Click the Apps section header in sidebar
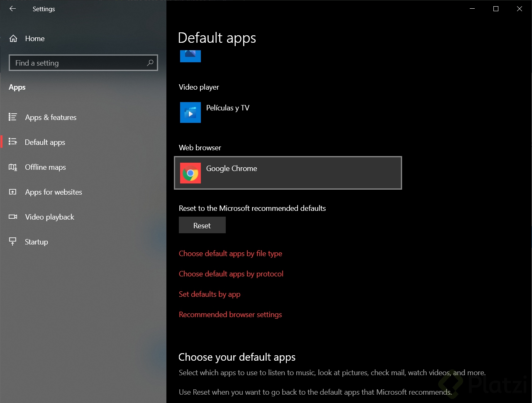The image size is (532, 403). (x=17, y=87)
